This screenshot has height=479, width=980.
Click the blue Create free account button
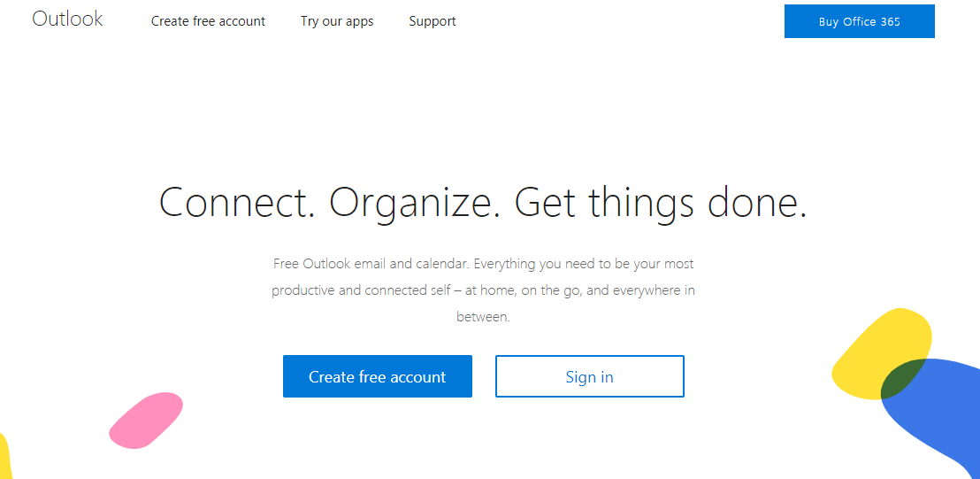click(377, 376)
